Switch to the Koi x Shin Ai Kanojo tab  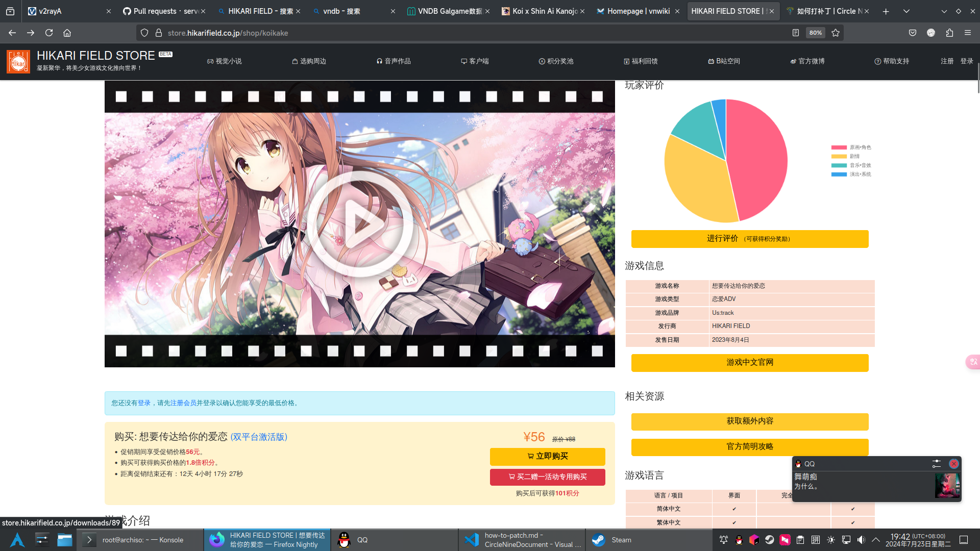click(x=543, y=11)
